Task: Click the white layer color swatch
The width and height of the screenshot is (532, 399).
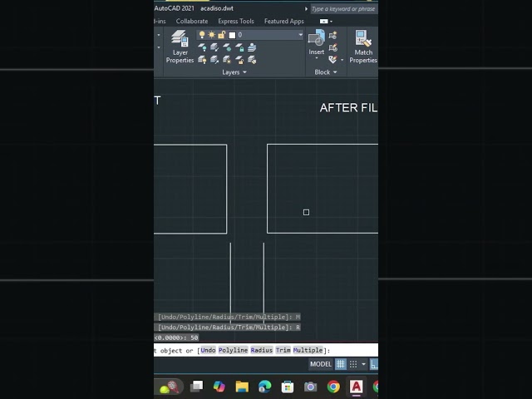Action: (233, 35)
